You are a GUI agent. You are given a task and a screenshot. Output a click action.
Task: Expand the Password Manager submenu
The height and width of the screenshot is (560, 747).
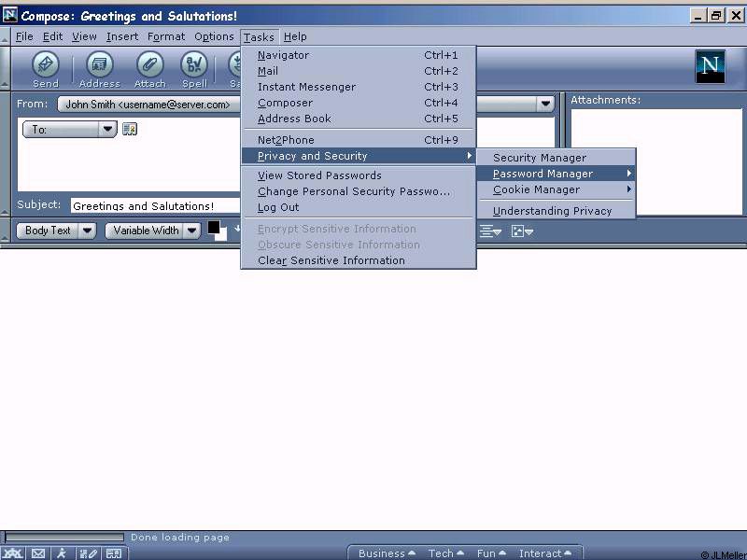(x=557, y=174)
